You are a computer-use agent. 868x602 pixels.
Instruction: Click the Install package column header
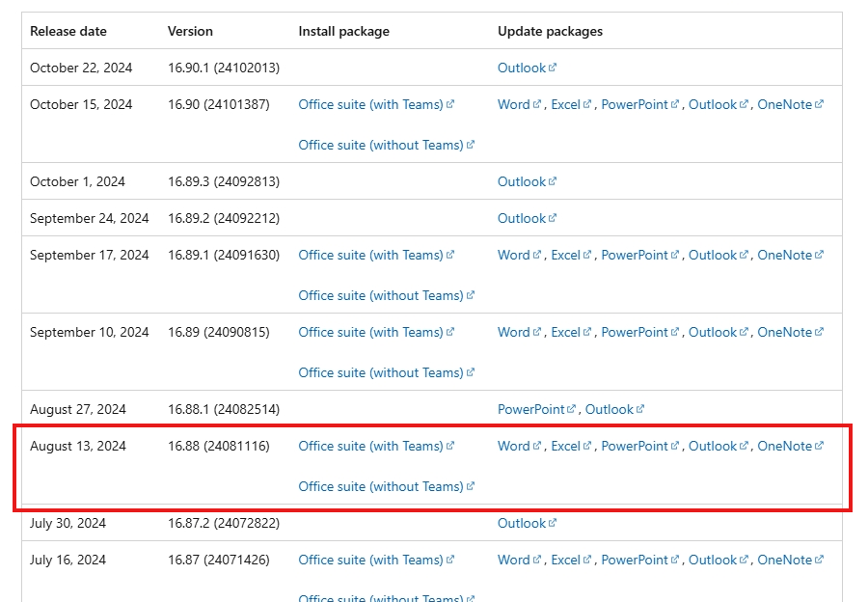point(343,31)
